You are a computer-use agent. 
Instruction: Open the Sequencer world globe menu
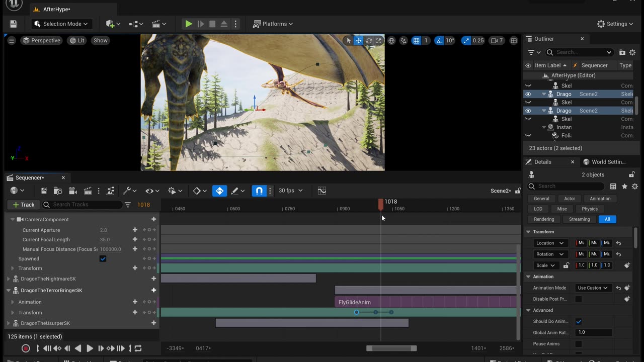pyautogui.click(x=17, y=191)
